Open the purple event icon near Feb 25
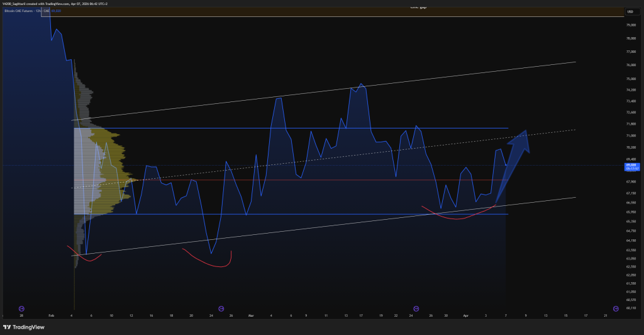Image resolution: width=644 pixels, height=335 pixels. (221, 308)
